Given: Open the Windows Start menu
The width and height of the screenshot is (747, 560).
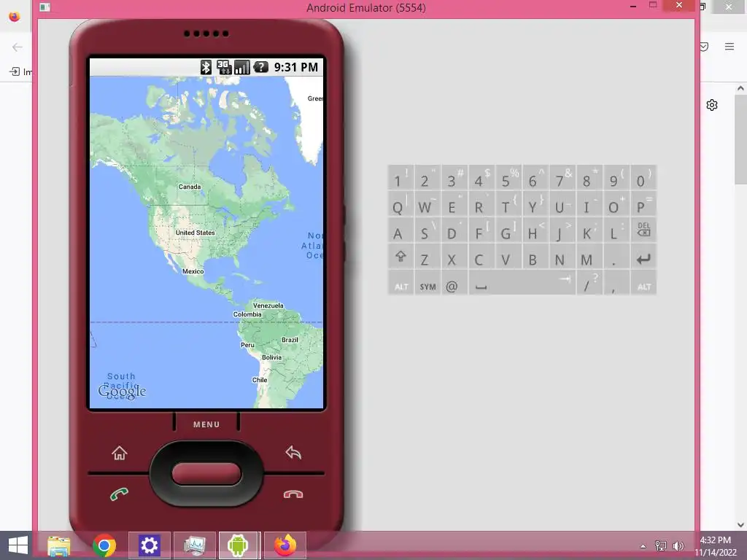Looking at the screenshot, I should coord(18,545).
